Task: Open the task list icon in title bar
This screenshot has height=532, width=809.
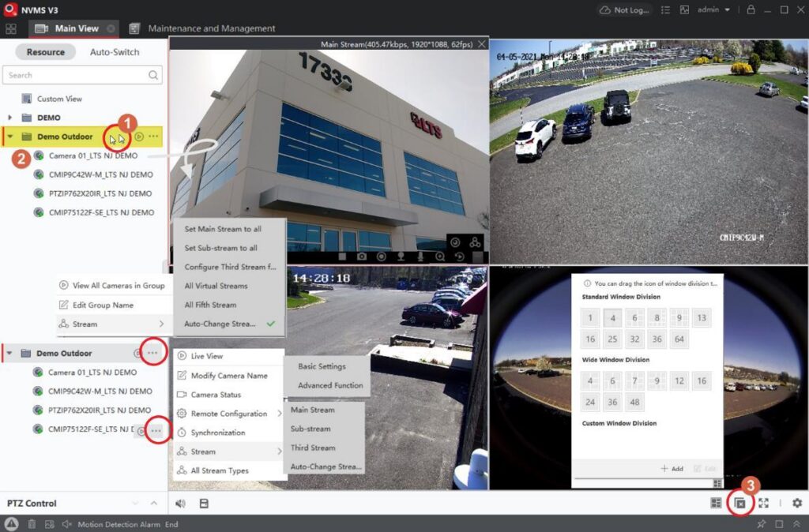Action: [665, 9]
